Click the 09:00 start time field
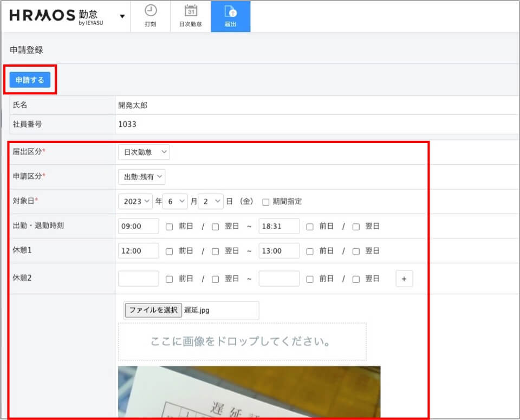Screen dimensions: 520x420 pyautogui.click(x=138, y=226)
